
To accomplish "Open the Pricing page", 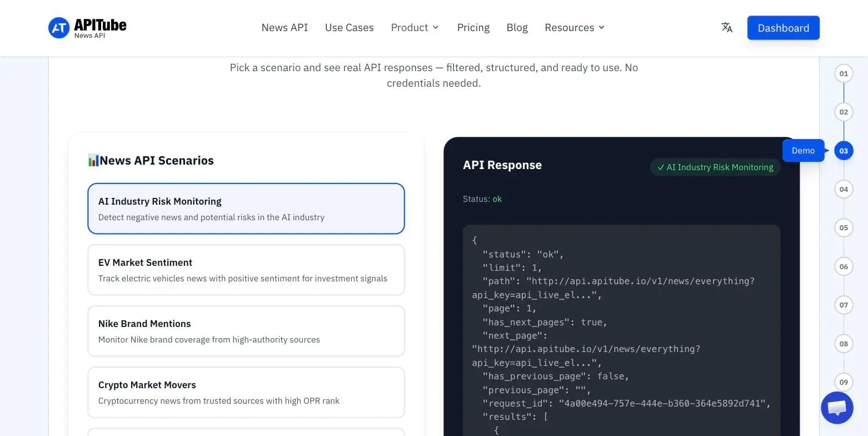I will tap(473, 28).
